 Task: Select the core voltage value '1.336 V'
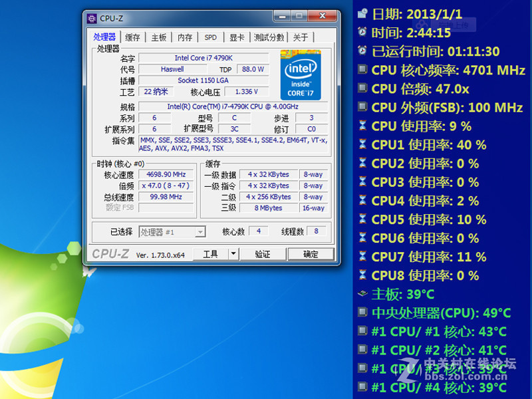click(x=247, y=92)
